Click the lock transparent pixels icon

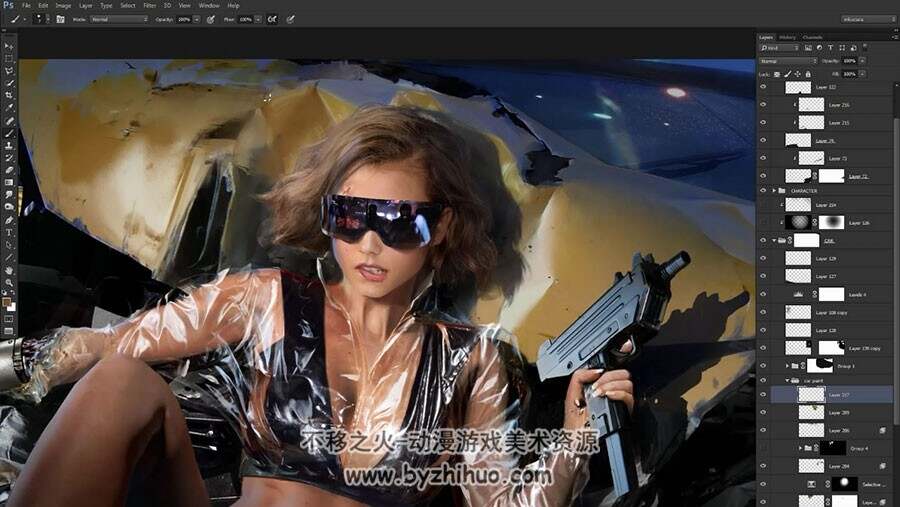(777, 74)
